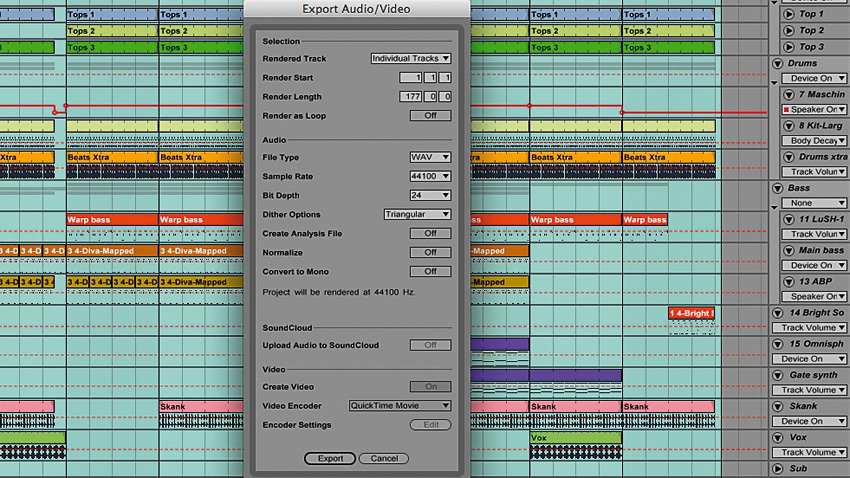Click the Export button
This screenshot has width=850, height=478.
[330, 458]
